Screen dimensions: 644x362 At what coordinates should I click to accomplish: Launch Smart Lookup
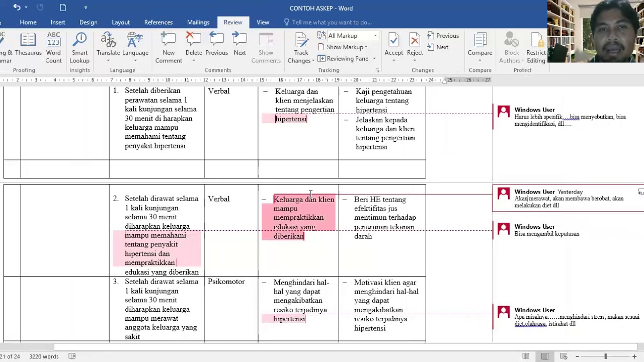(x=79, y=48)
